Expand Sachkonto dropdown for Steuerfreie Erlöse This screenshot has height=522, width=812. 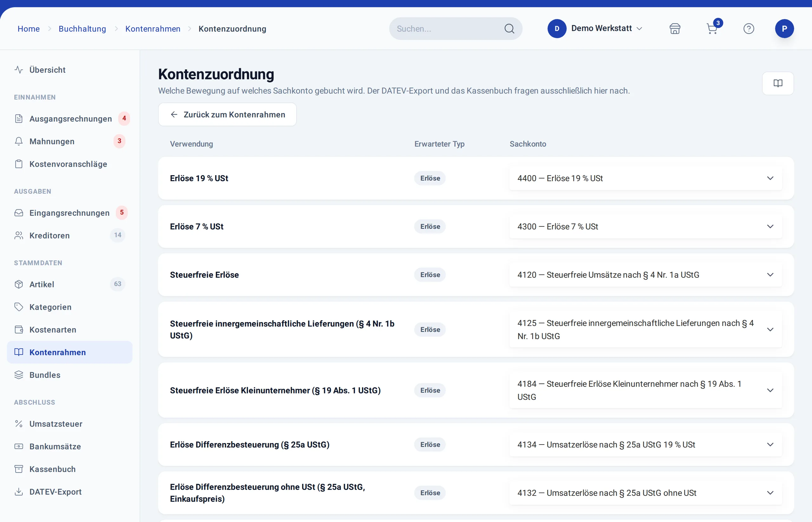pos(646,274)
